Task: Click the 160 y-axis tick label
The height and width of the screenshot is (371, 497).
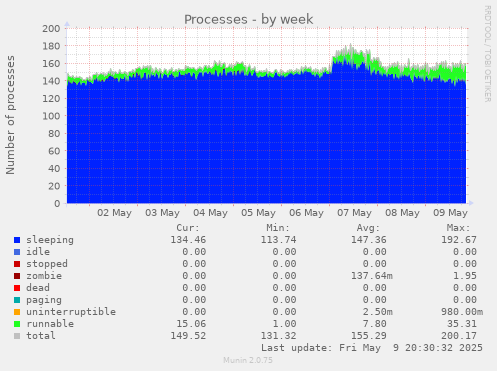Action: point(51,63)
